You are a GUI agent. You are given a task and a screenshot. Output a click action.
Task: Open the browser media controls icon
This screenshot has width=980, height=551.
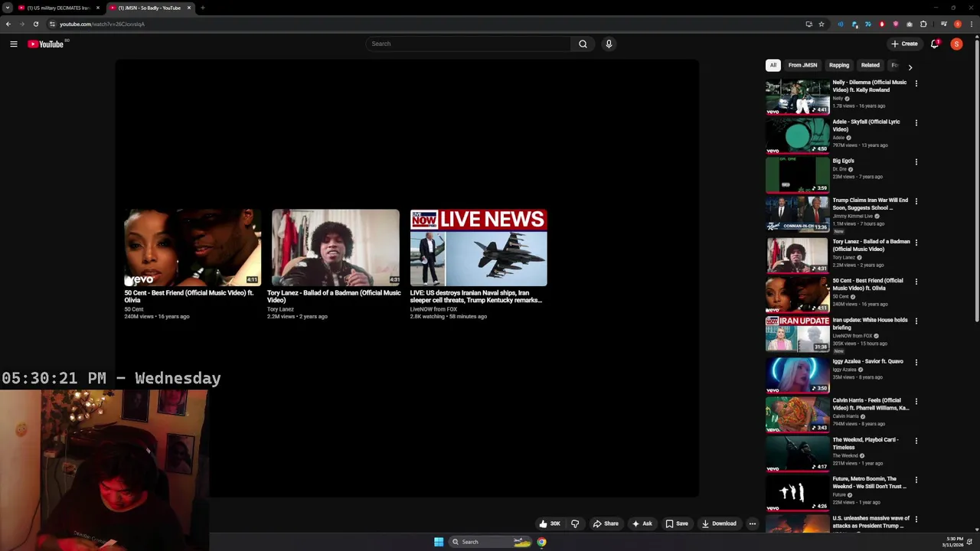pos(944,24)
